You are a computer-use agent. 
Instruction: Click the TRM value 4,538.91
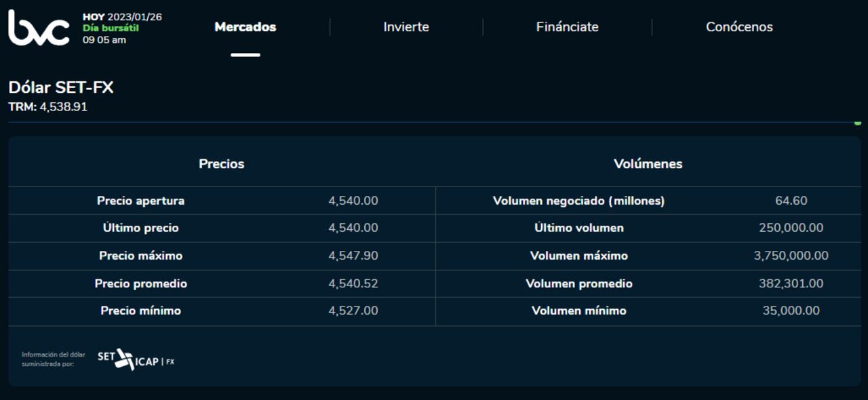64,107
